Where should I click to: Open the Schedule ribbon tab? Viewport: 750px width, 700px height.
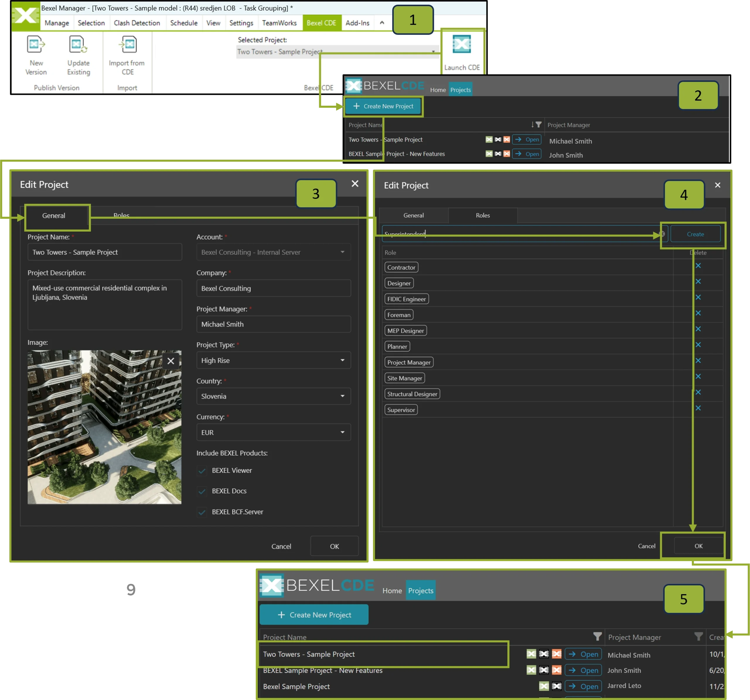[x=184, y=23]
